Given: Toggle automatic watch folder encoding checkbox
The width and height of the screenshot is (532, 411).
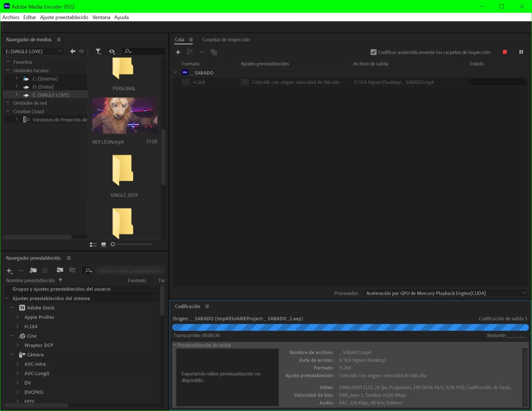Looking at the screenshot, I should pyautogui.click(x=373, y=52).
